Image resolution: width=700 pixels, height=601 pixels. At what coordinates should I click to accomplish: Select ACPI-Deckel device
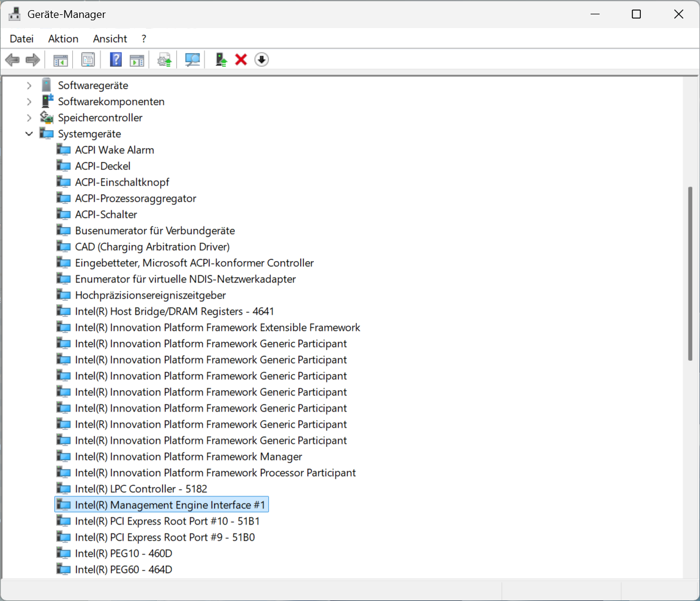[x=103, y=166]
